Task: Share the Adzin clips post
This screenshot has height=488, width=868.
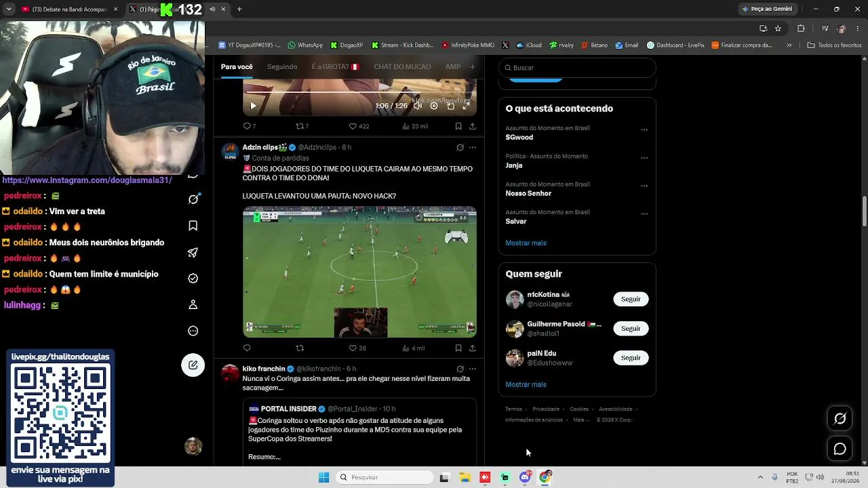Action: click(473, 348)
